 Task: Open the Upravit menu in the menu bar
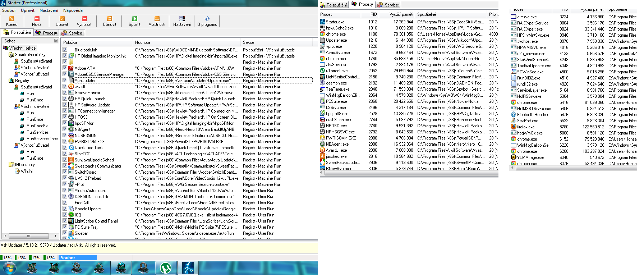tap(28, 10)
